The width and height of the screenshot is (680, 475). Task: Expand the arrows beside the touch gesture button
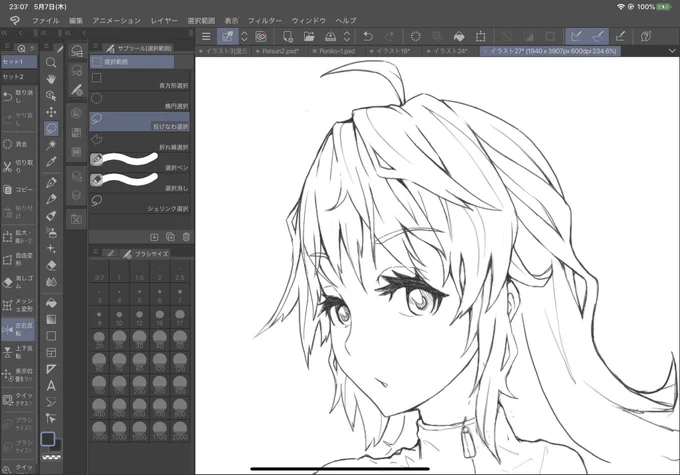tap(244, 37)
